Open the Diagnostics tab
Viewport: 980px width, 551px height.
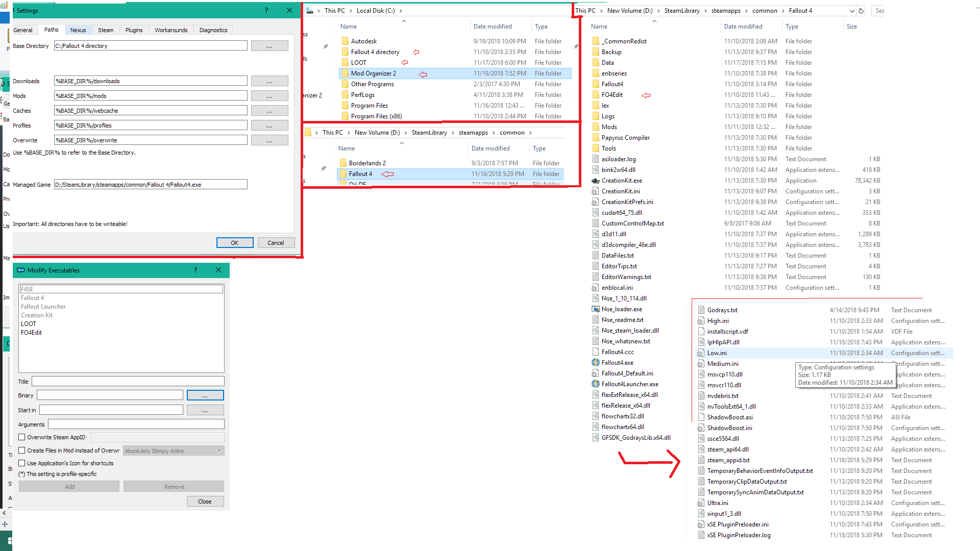(213, 30)
